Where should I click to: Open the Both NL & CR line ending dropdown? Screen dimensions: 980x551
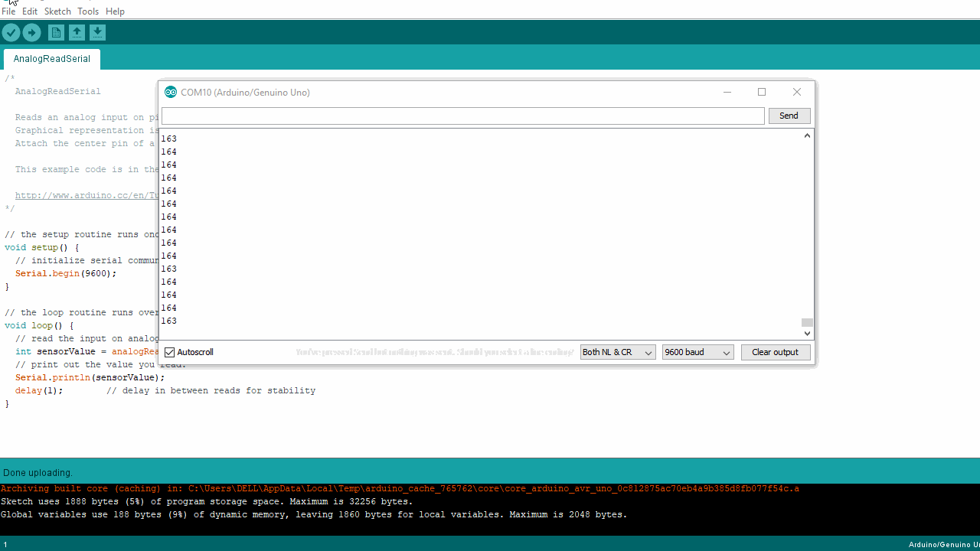[618, 352]
